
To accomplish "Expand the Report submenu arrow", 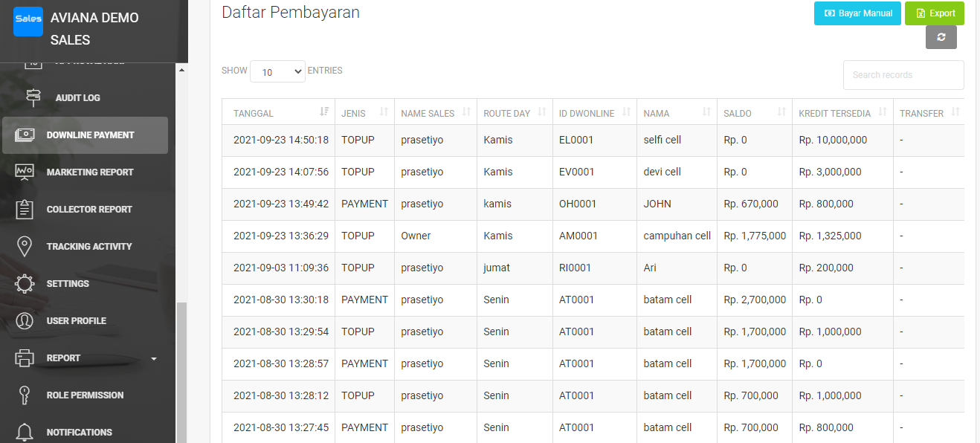I will click(x=154, y=358).
